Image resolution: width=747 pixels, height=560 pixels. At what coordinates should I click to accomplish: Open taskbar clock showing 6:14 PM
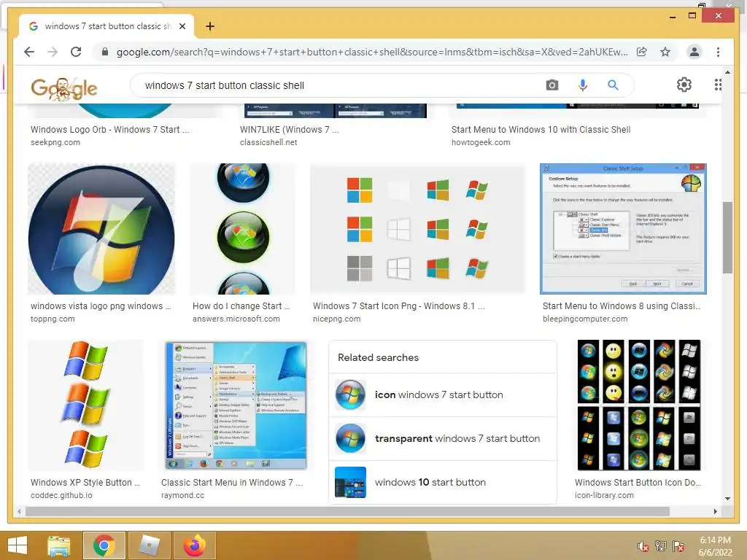click(715, 546)
